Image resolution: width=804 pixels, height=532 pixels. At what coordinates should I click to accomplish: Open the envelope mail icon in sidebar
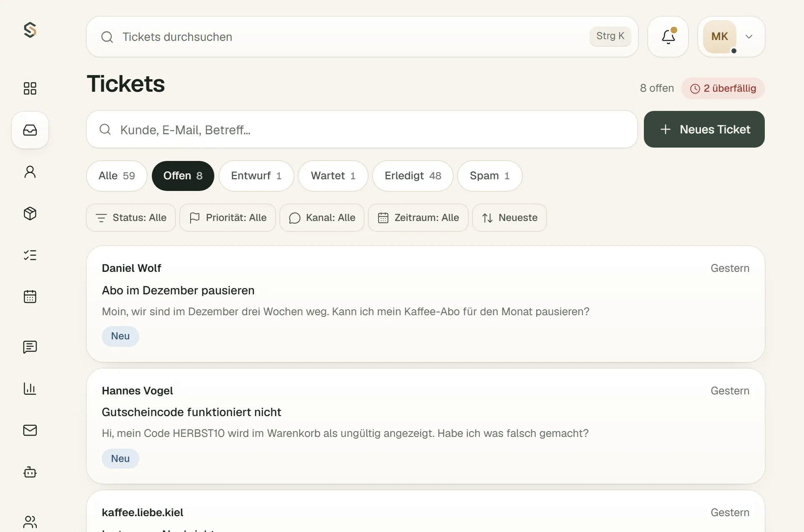click(x=30, y=430)
